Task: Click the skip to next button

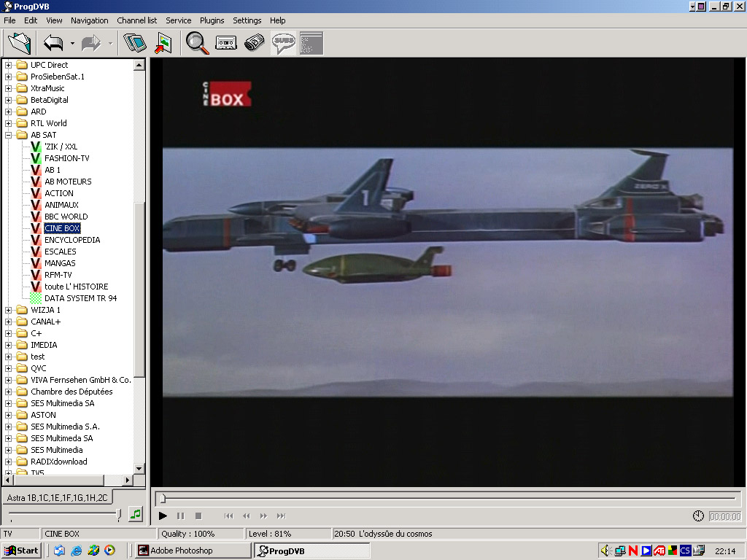Action: coord(281,516)
